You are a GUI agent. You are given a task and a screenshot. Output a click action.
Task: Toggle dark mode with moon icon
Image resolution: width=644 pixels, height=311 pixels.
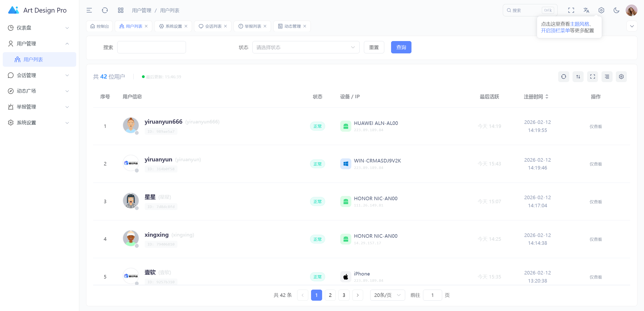coord(616,10)
